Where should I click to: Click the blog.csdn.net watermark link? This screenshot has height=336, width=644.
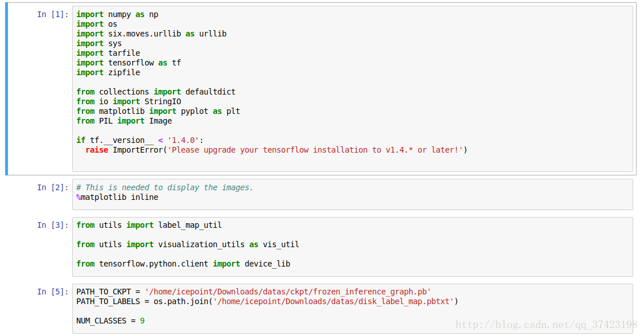coord(546,325)
